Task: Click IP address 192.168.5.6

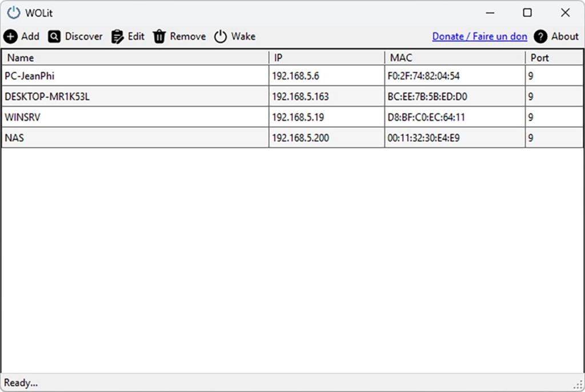Action: (295, 76)
